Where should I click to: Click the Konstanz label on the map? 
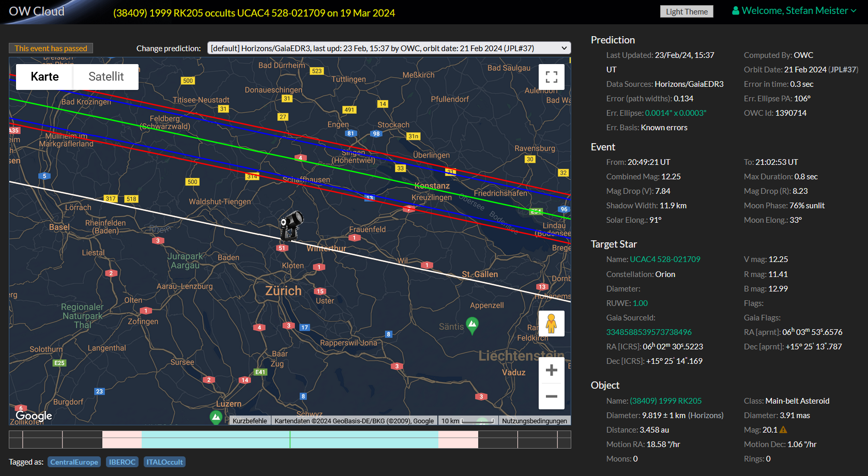click(432, 186)
